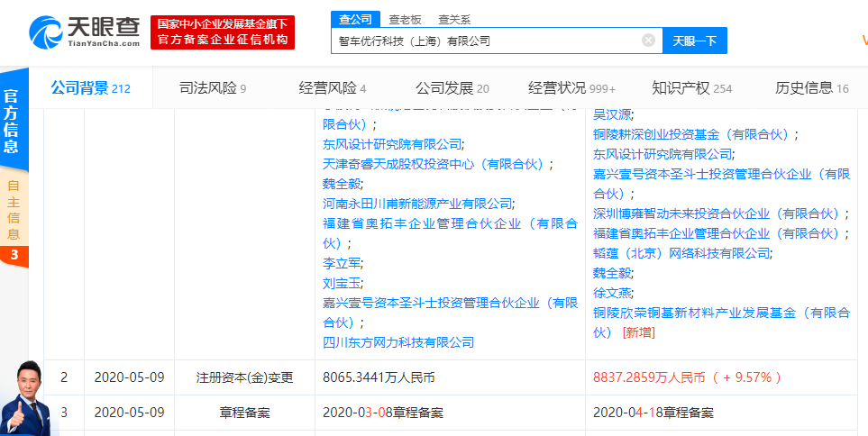Click the 8065.3441万人民币 value
The width and height of the screenshot is (868, 436).
pos(379,378)
